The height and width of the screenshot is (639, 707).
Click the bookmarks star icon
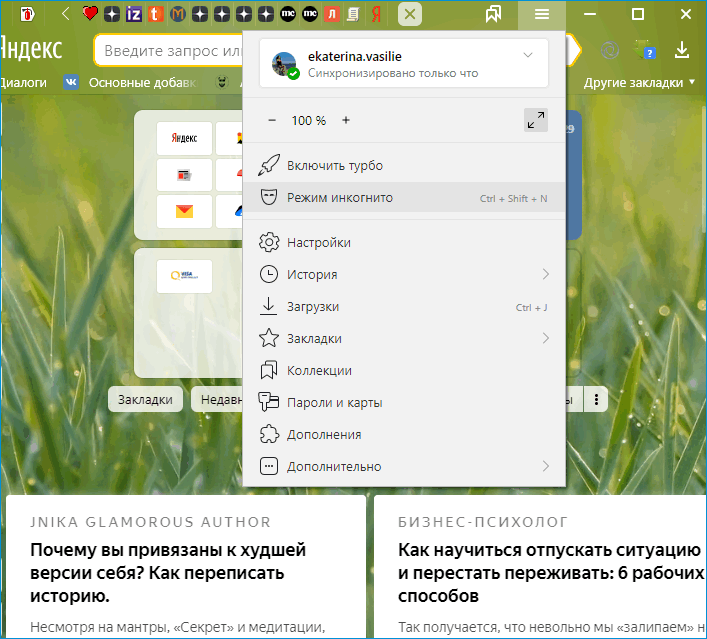tap(269, 338)
